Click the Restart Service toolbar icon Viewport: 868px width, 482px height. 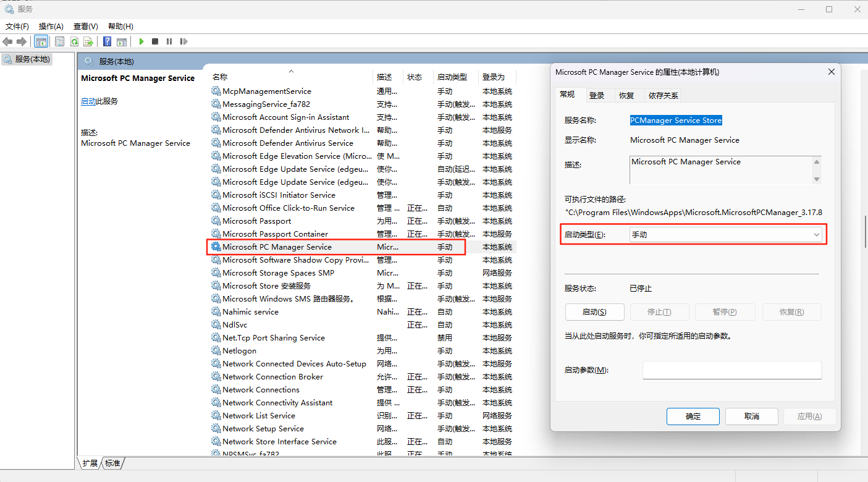click(x=183, y=41)
